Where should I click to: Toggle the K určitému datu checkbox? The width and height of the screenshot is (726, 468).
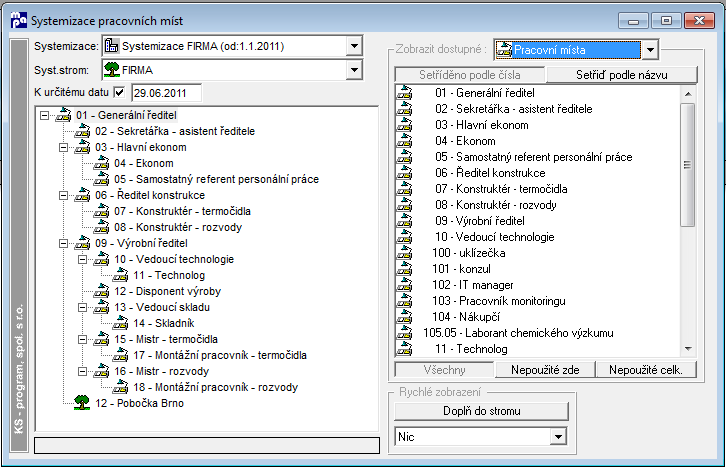(119, 92)
